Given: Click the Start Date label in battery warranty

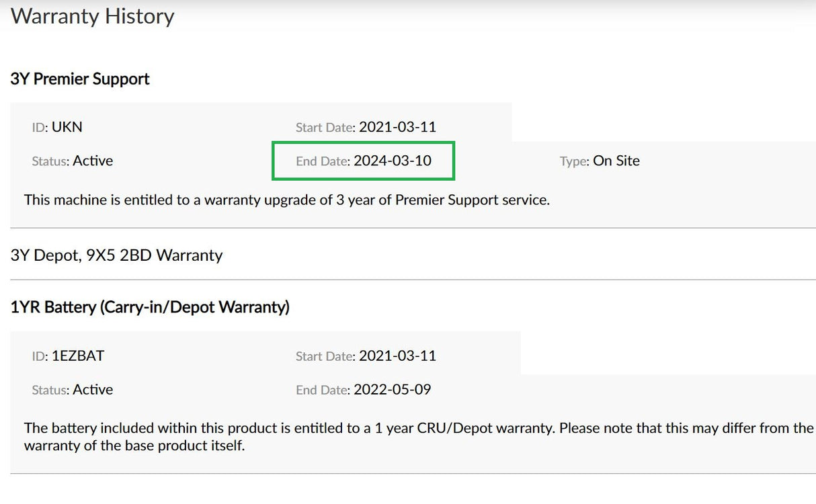Looking at the screenshot, I should pyautogui.click(x=325, y=356).
